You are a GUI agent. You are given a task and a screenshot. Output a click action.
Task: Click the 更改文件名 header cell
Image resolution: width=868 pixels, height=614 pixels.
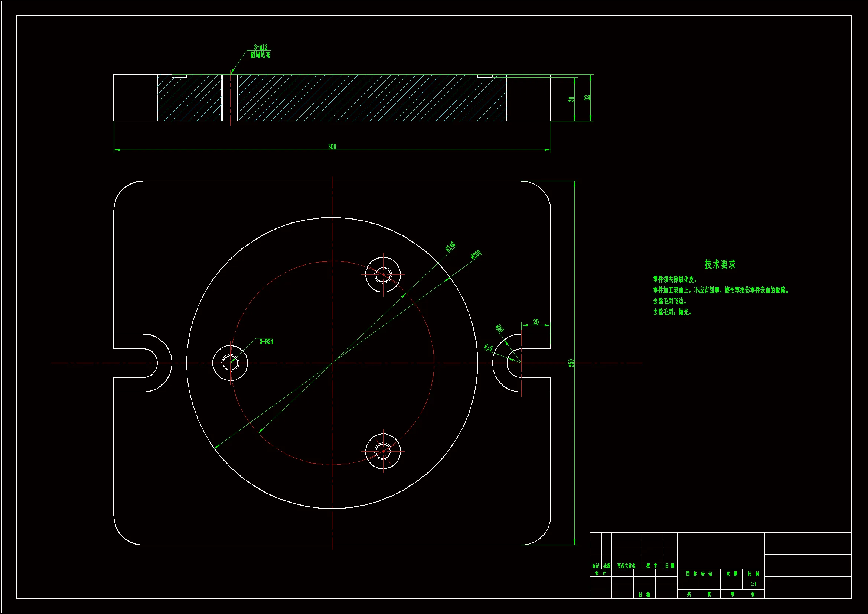[626, 566]
